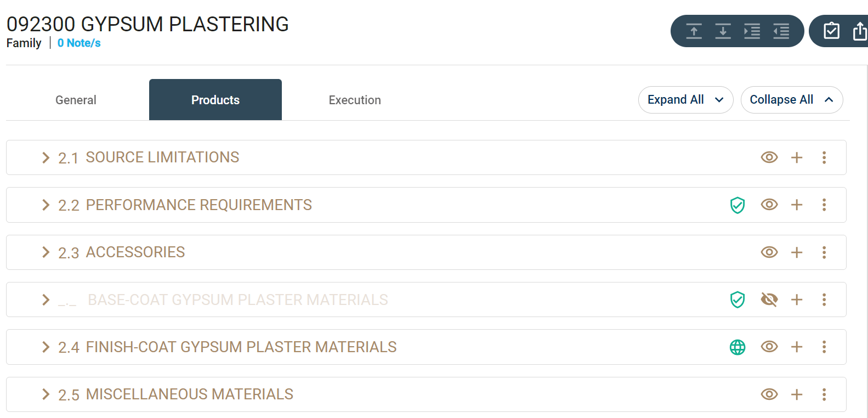This screenshot has height=418, width=868.
Task: Click the decrease indent toolbar icon
Action: tap(781, 31)
